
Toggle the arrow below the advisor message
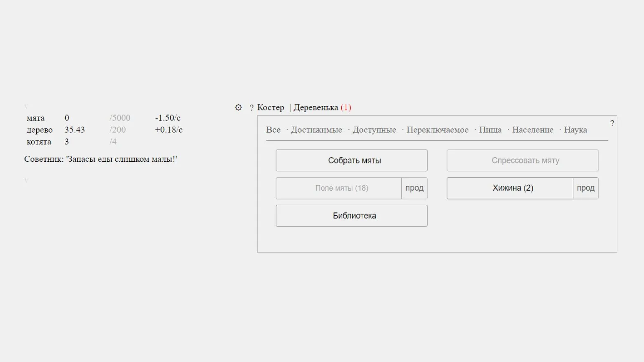pyautogui.click(x=26, y=181)
